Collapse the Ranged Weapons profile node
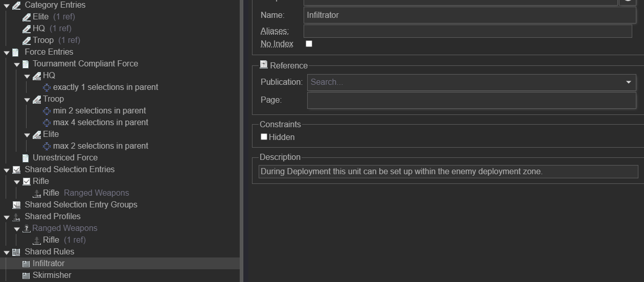 tap(17, 229)
